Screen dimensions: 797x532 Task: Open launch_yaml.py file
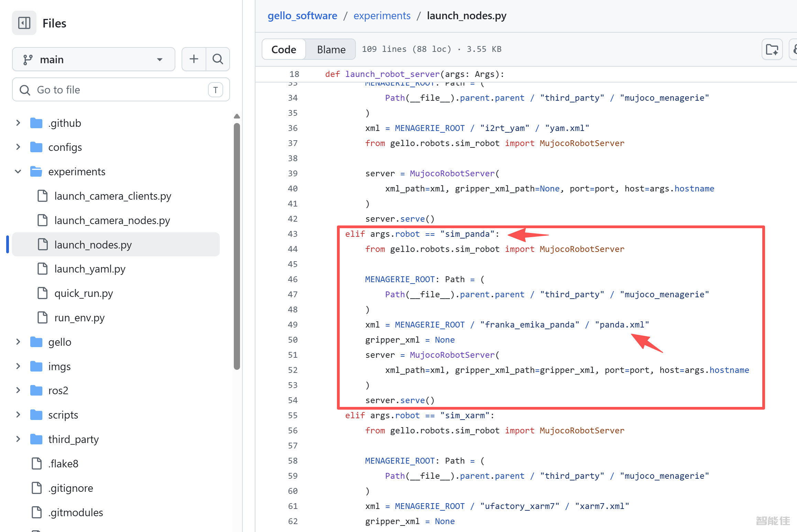[x=90, y=269]
